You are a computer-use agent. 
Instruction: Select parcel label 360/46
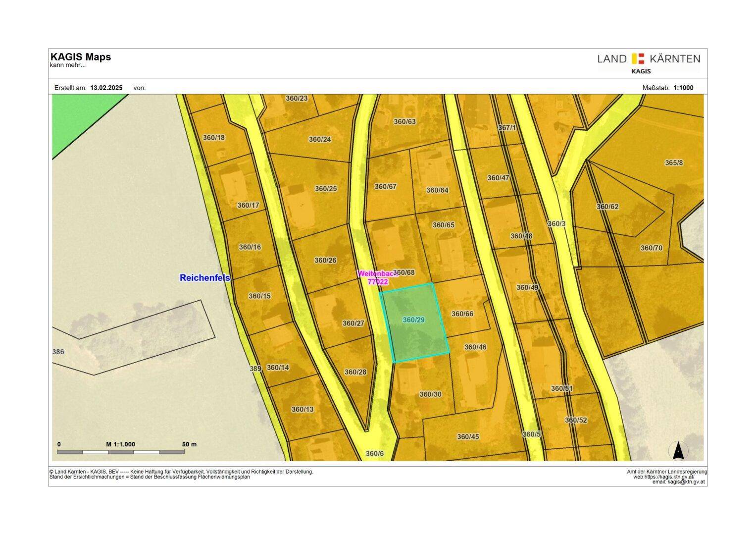[475, 347]
